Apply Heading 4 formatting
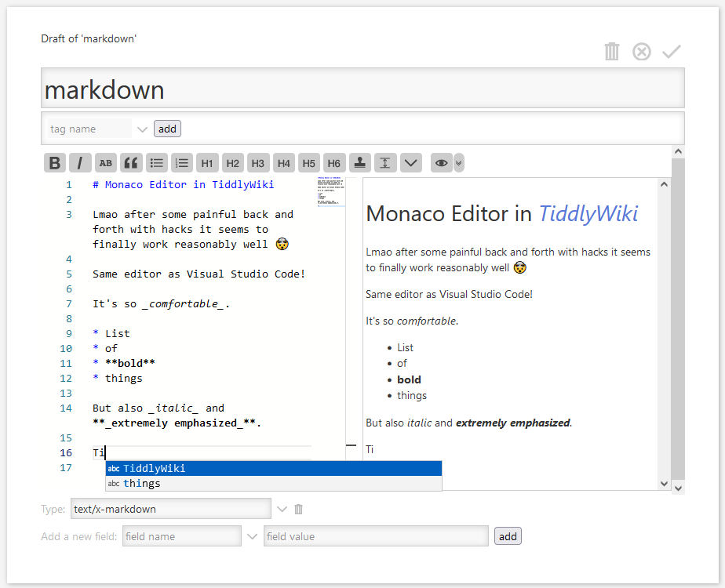This screenshot has height=588, width=725. [283, 163]
